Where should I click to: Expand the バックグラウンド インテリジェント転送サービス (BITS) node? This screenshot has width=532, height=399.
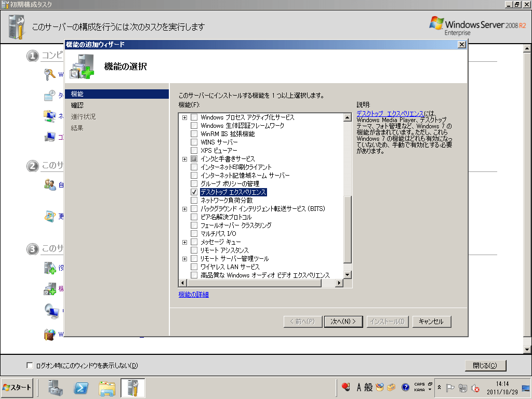184,209
